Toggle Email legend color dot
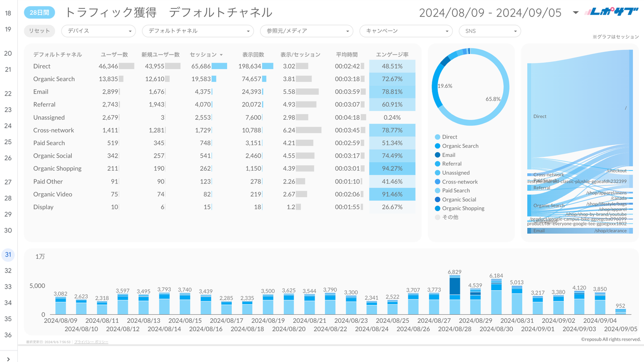Viewport: 644px width, 362px height. click(437, 155)
